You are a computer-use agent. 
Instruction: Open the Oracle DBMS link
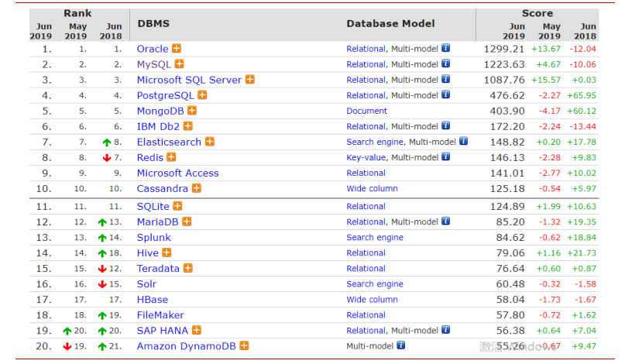[x=153, y=49]
